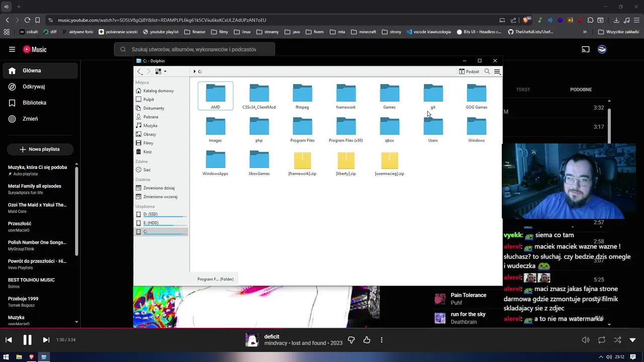Click Windows Start button on taskbar
The image size is (644, 362).
(6, 357)
